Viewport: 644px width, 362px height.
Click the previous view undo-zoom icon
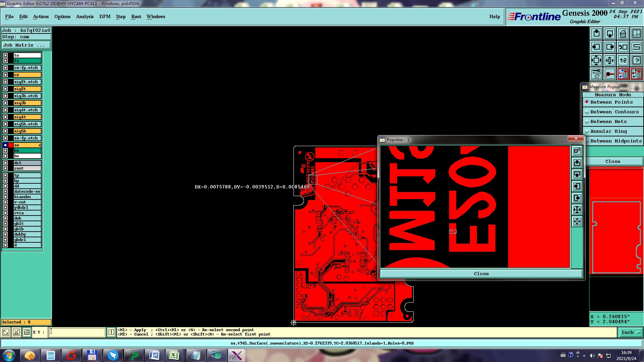coord(623,47)
